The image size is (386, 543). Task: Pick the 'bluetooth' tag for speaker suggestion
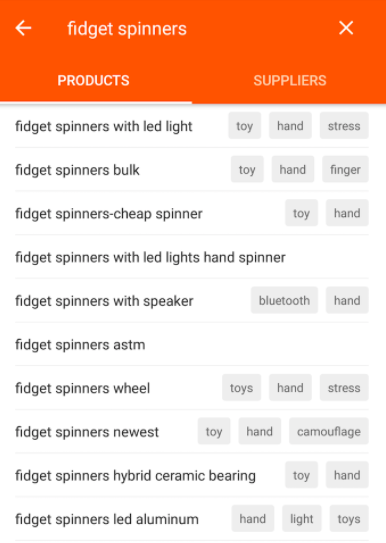(284, 300)
